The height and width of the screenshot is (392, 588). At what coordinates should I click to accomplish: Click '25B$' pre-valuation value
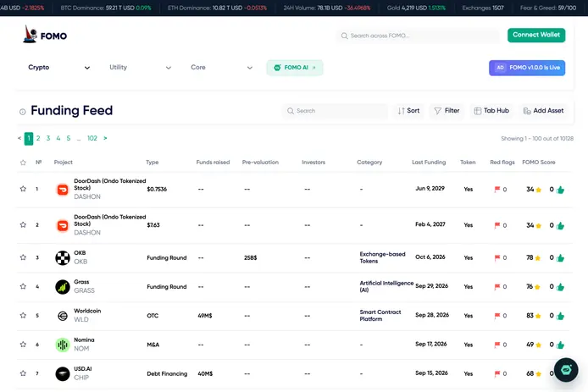[251, 258]
